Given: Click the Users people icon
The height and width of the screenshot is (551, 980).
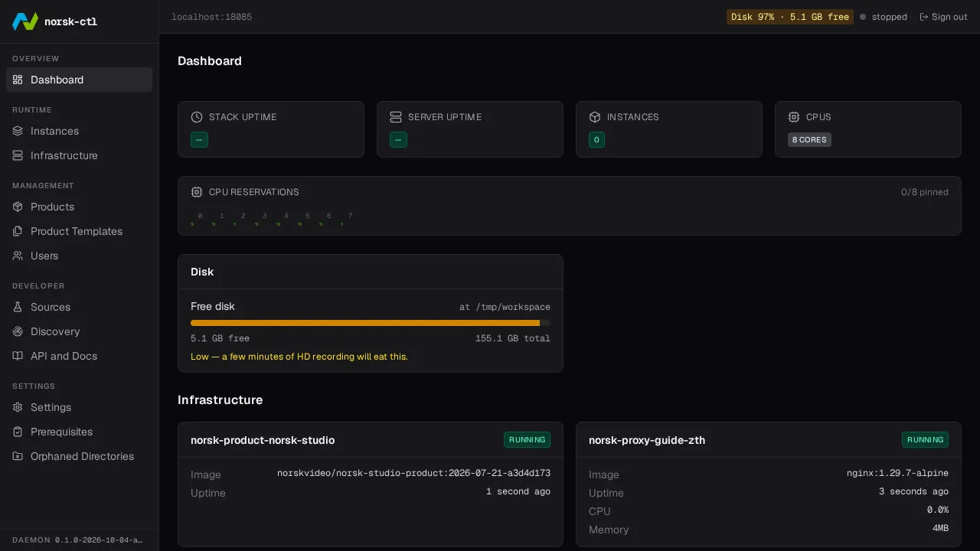Looking at the screenshot, I should pyautogui.click(x=18, y=256).
